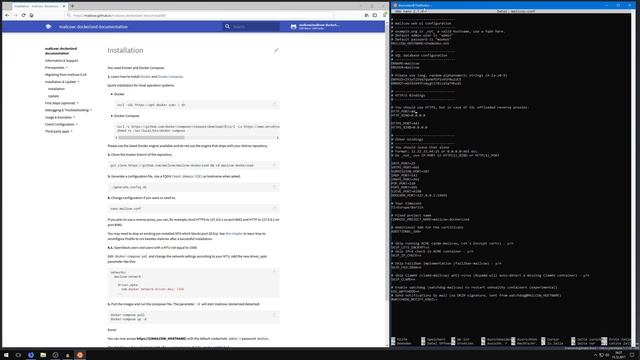Toggle the browser sidebar icon
640x360 pixels.
tap(375, 15)
